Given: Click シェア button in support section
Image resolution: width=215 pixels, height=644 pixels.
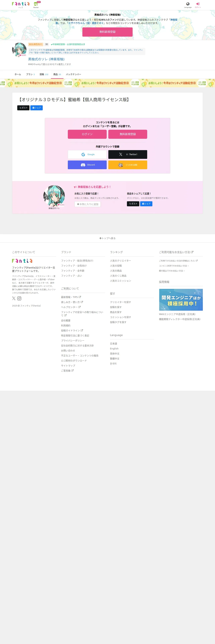Looking at the screenshot, I should pos(146,204).
